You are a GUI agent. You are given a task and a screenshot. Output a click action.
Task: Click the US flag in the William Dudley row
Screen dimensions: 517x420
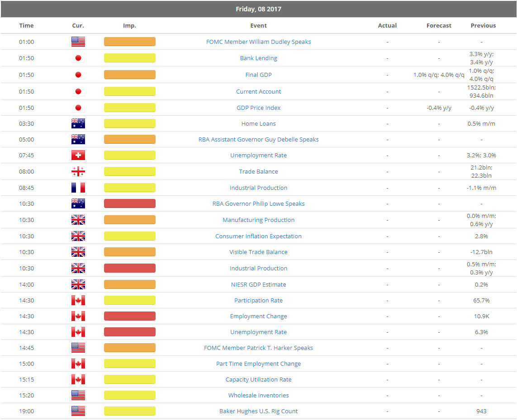tap(78, 42)
